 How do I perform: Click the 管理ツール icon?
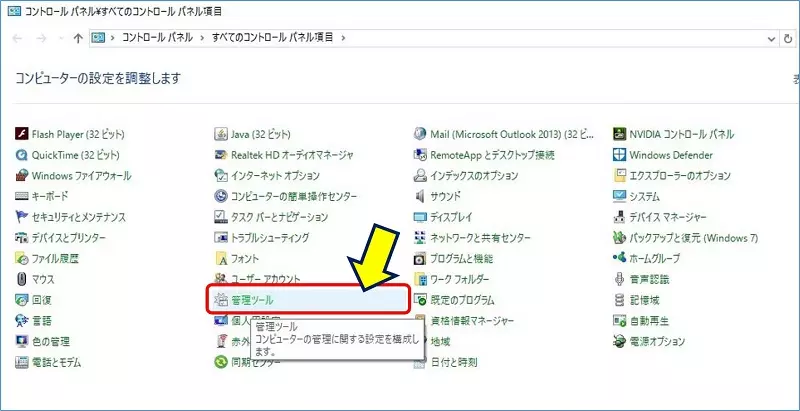220,300
